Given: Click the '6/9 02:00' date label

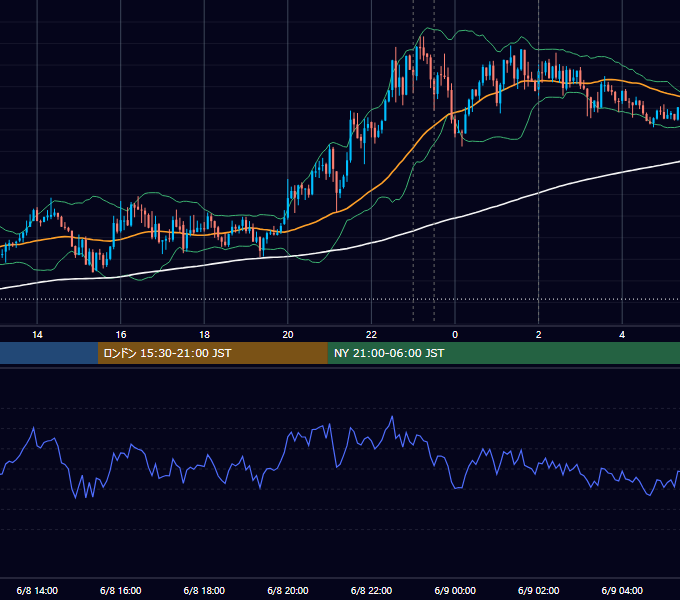Looking at the screenshot, I should 539,590.
